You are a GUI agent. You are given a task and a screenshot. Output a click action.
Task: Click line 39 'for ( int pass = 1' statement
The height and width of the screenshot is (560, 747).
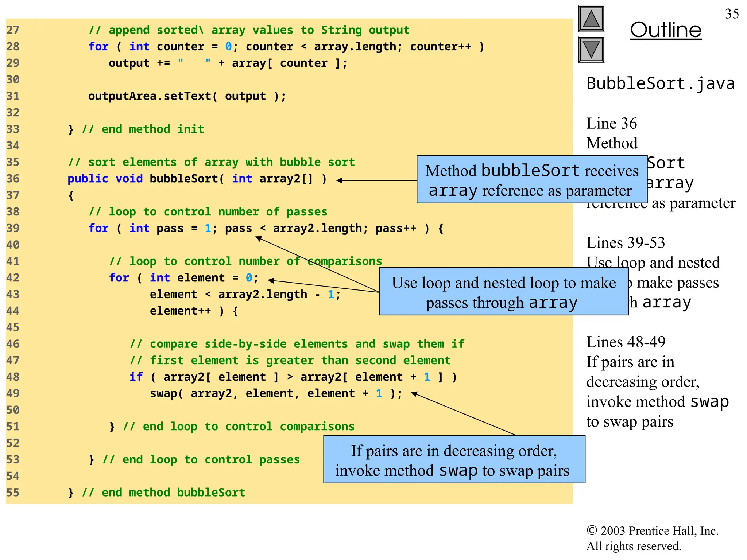[266, 228]
